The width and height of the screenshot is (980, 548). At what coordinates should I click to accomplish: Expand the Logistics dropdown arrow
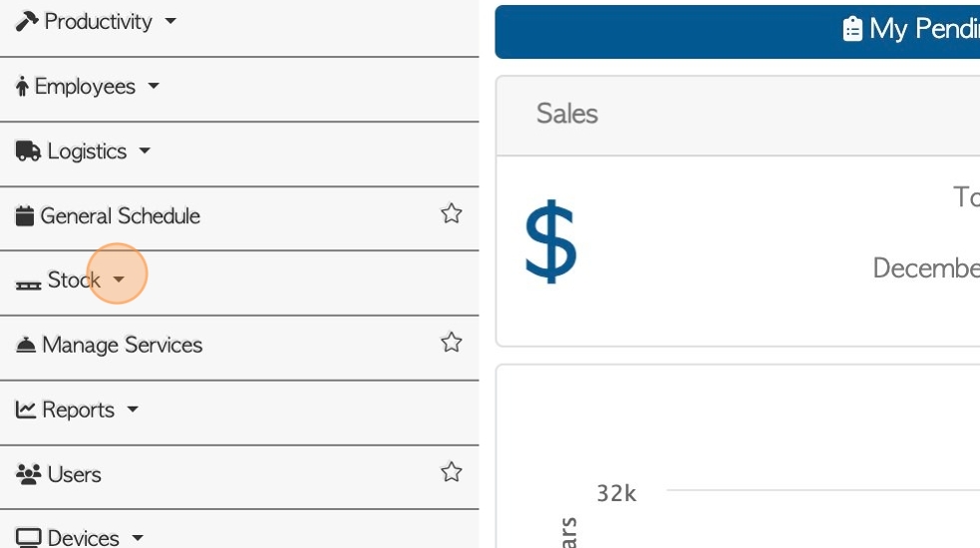tap(145, 150)
